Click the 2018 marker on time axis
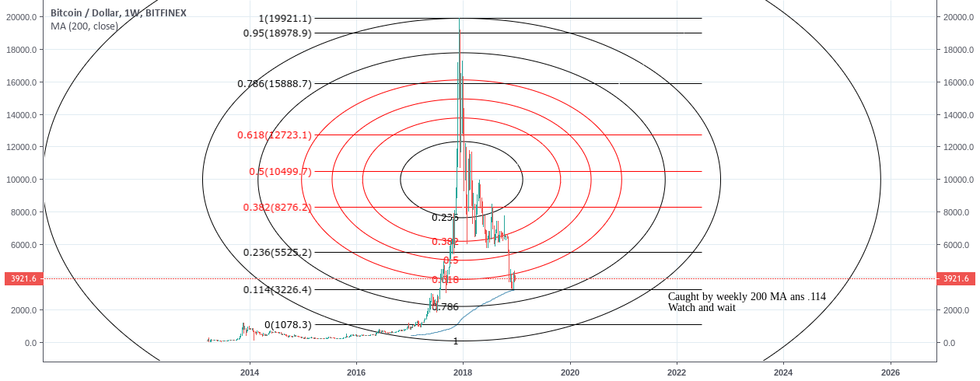 (463, 372)
